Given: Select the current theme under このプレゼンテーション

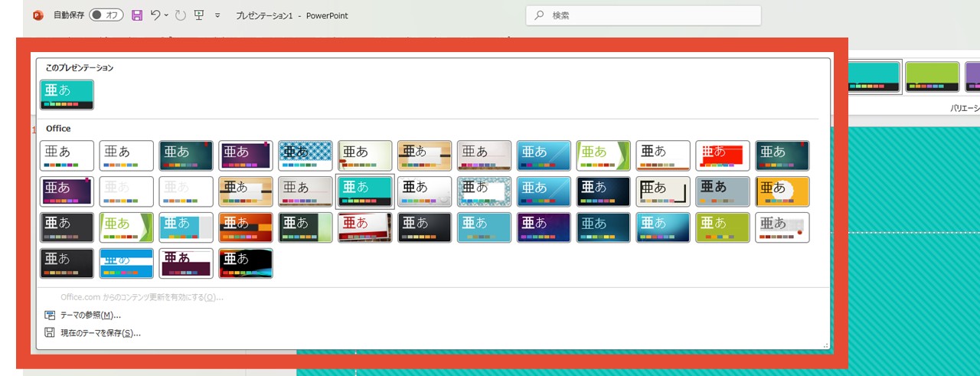Looking at the screenshot, I should pyautogui.click(x=67, y=94).
